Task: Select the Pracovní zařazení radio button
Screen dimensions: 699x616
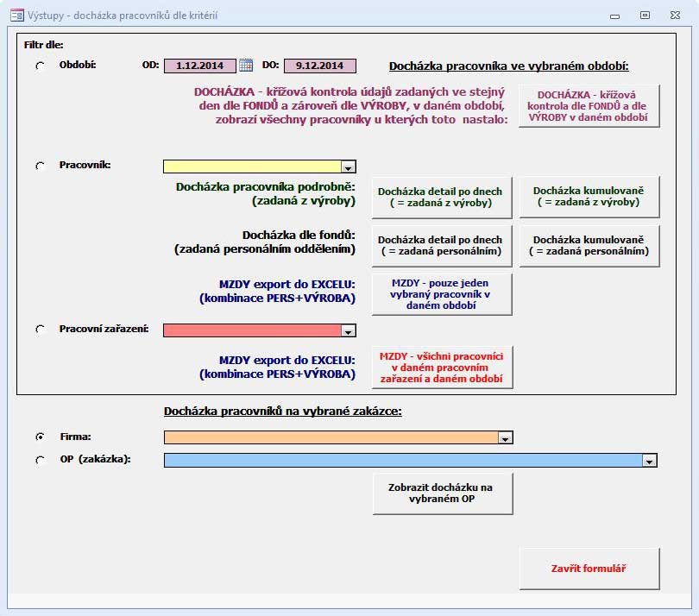Action: click(x=40, y=330)
